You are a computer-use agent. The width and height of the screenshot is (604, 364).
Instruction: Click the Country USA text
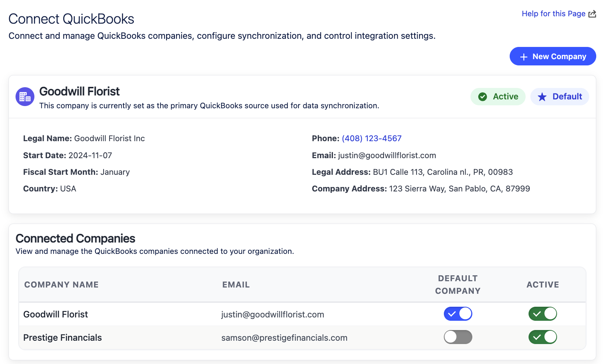click(50, 189)
